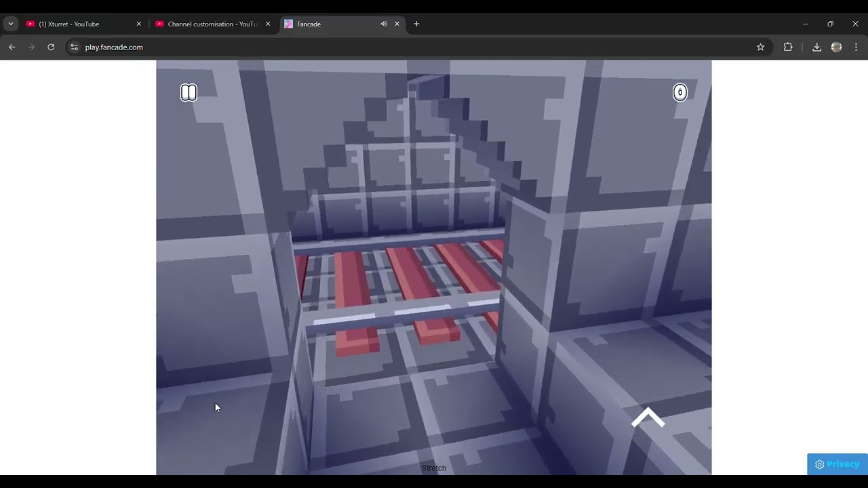This screenshot has height=488, width=868.
Task: View site information icon in address bar
Action: 74,47
